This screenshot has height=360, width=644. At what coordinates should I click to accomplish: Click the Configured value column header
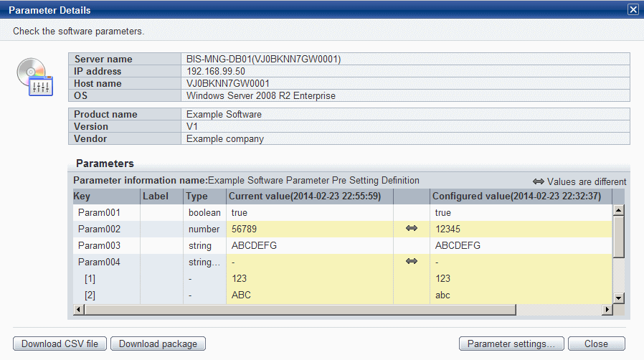tap(521, 196)
